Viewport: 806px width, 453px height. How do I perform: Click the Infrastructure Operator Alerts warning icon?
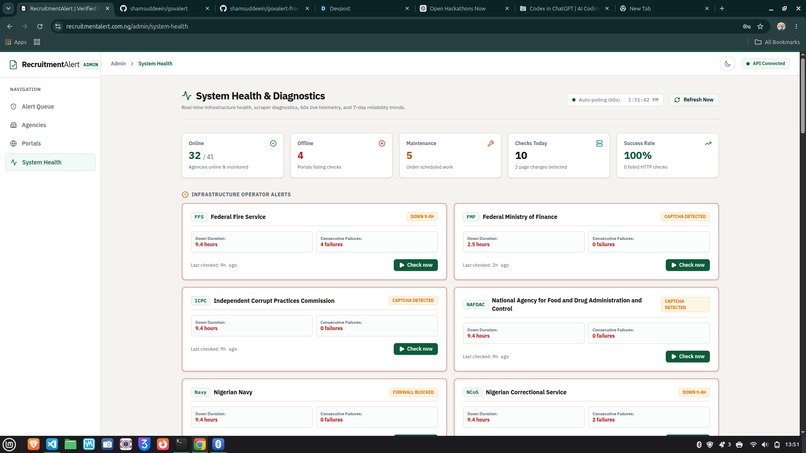click(185, 194)
